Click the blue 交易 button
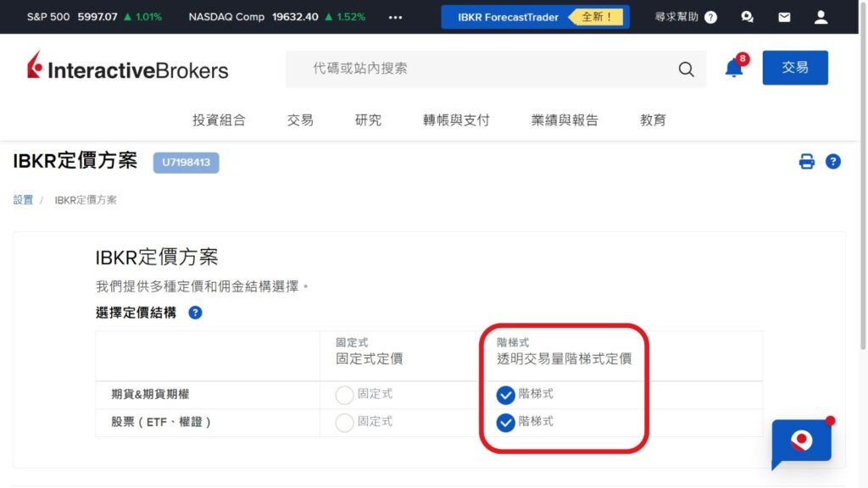 tap(795, 69)
